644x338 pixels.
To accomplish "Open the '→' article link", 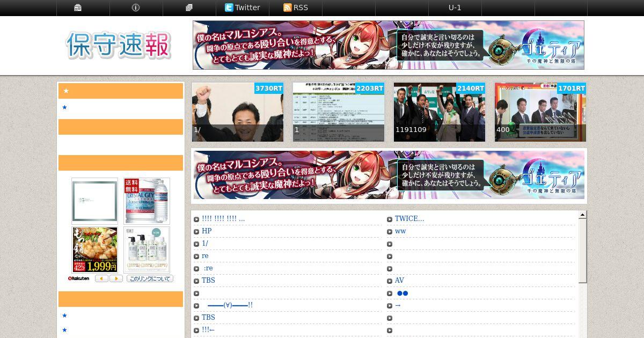I will [398, 305].
